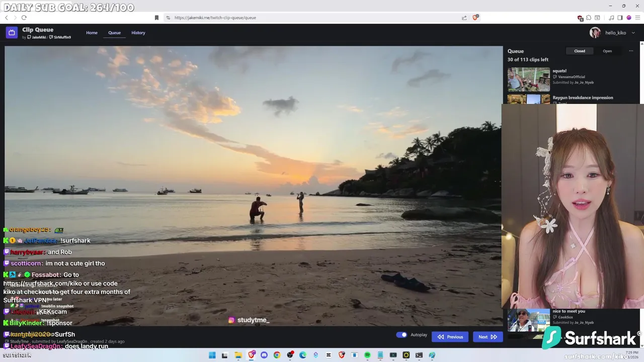Image resolution: width=644 pixels, height=362 pixels.
Task: Open Brave Shields lion icon in the address bar
Action: (475, 18)
